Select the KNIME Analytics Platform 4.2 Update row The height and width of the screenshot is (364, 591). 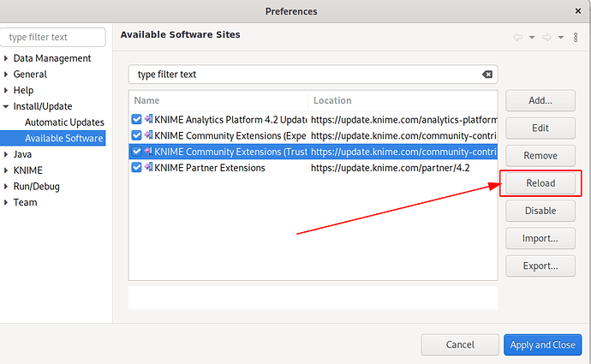(x=313, y=119)
